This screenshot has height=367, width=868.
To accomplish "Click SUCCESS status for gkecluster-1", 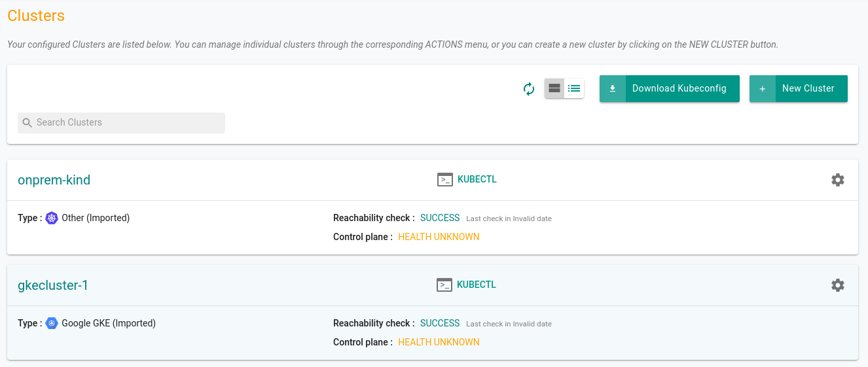I will click(440, 323).
